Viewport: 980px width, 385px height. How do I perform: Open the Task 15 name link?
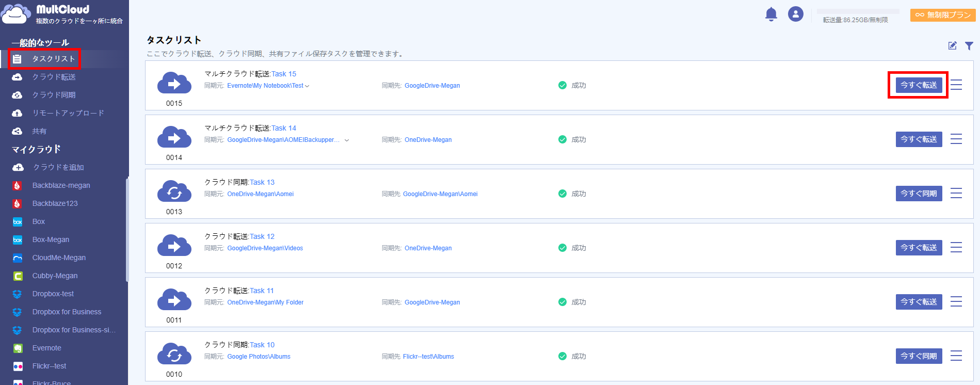[x=284, y=74]
